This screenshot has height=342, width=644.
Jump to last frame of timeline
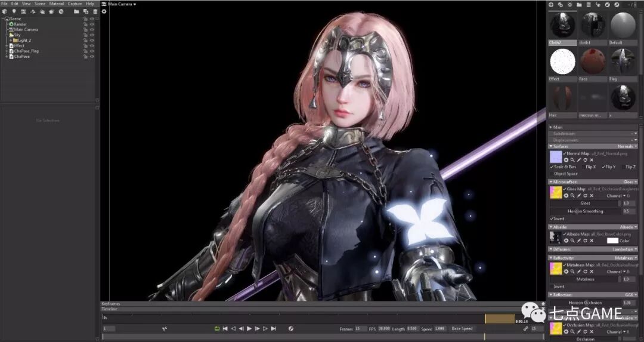(x=274, y=328)
